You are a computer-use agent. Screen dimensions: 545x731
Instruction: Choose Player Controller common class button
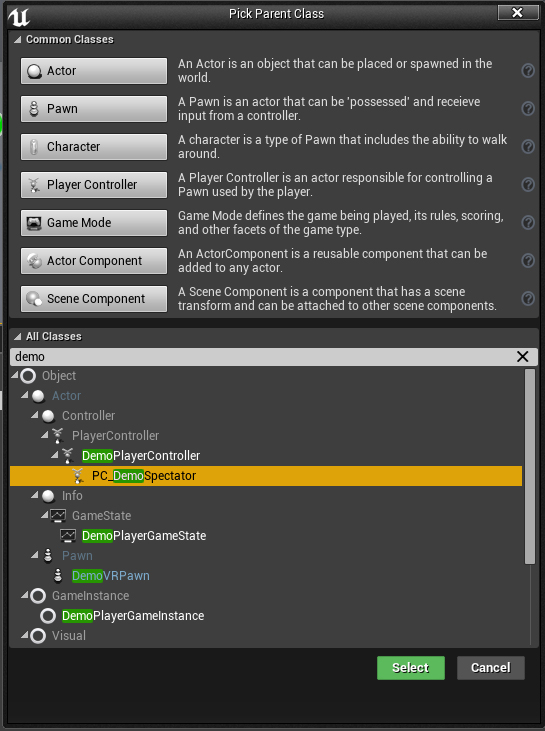pos(94,185)
